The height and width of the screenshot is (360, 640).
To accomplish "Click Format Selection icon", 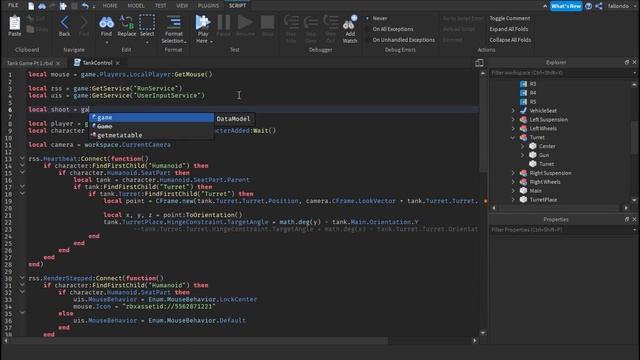I will (x=174, y=23).
